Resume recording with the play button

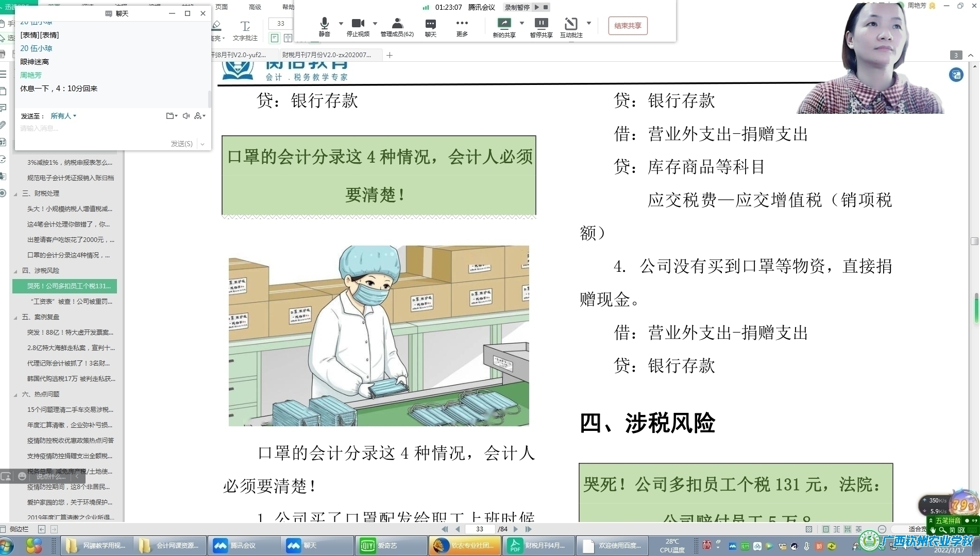[537, 7]
